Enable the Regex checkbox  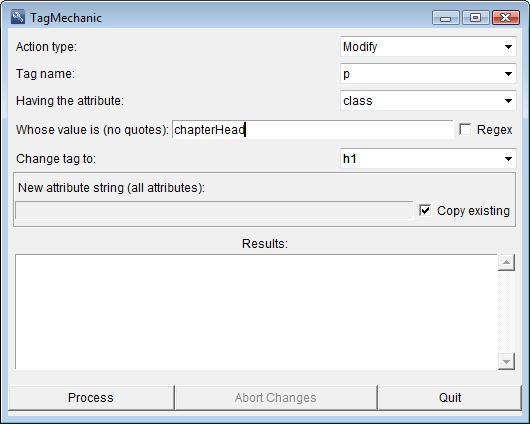(465, 129)
